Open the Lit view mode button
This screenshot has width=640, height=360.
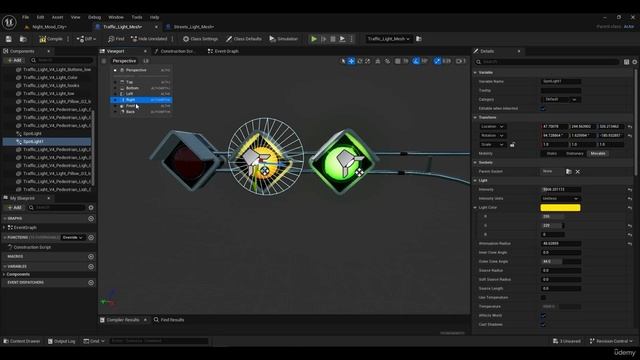point(146,61)
